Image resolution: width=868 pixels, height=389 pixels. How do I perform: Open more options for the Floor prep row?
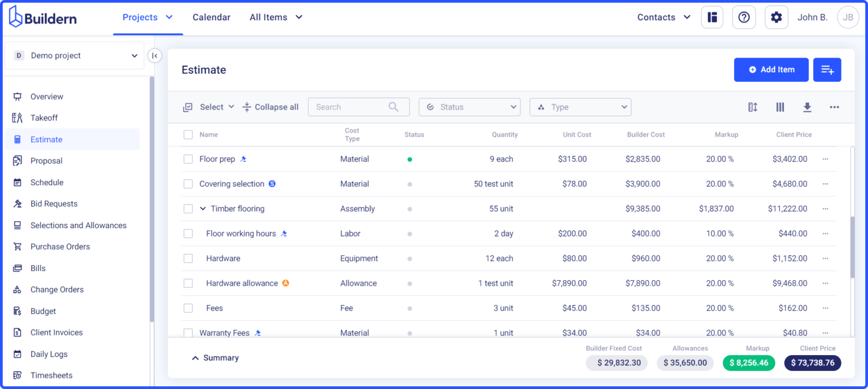pyautogui.click(x=825, y=159)
